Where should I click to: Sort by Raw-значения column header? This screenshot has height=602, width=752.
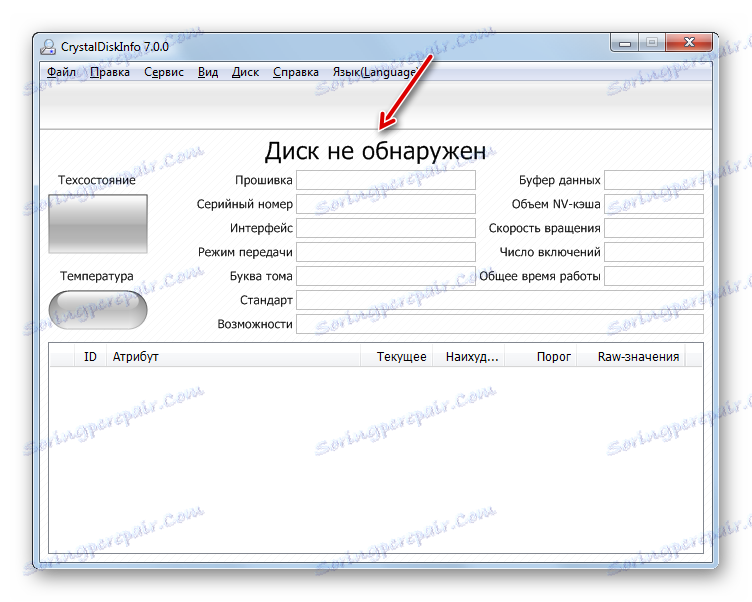point(631,356)
